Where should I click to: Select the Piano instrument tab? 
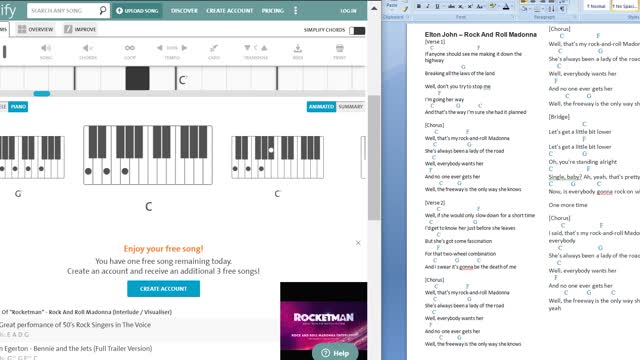pos(18,107)
